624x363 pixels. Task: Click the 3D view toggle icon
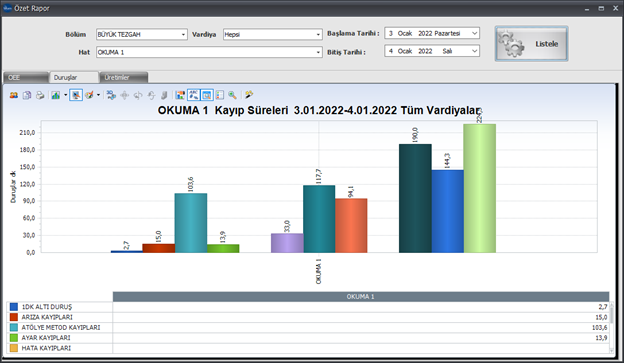(111, 95)
